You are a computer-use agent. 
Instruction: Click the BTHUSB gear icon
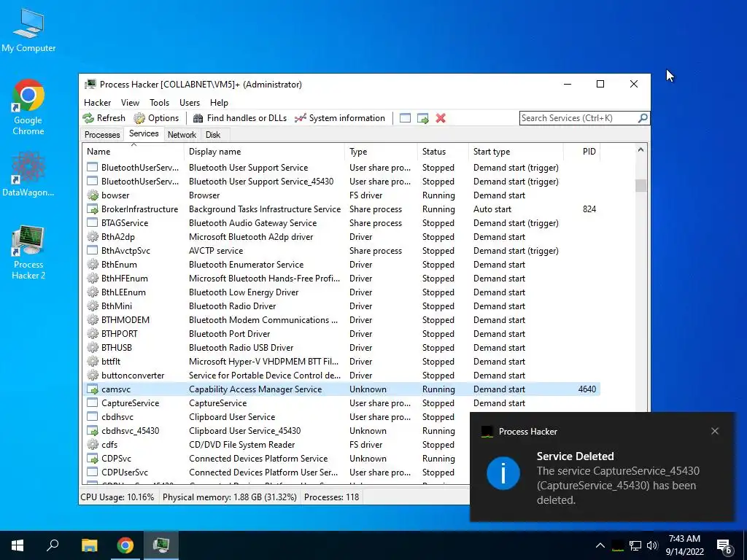point(93,348)
